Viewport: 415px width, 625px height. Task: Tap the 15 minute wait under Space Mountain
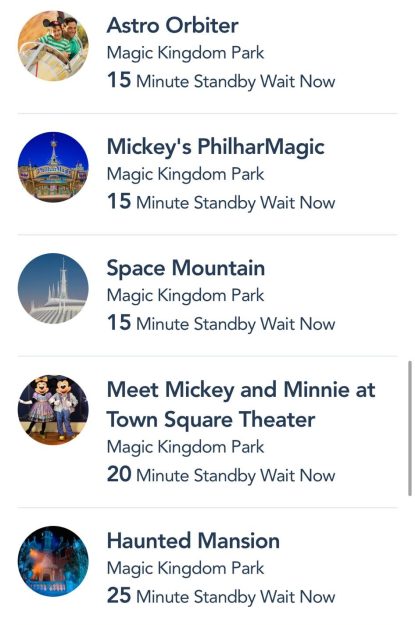click(x=221, y=323)
